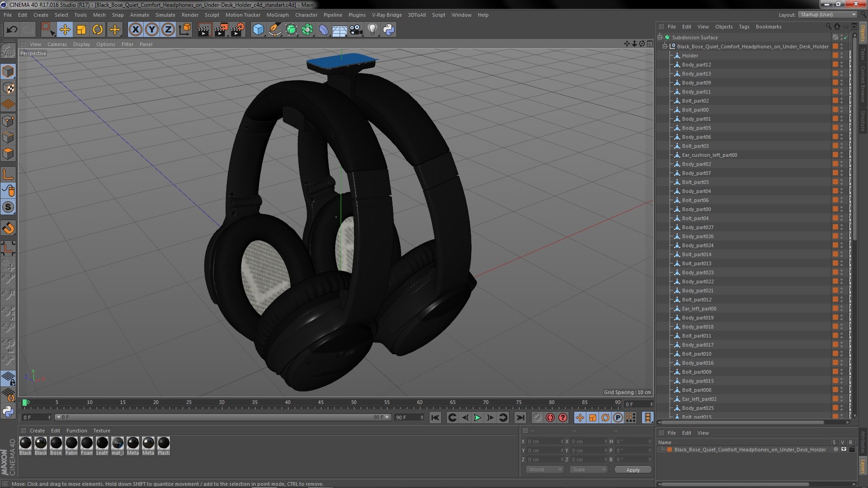Open the World coordinate dropdown
868x488 pixels.
coord(545,469)
